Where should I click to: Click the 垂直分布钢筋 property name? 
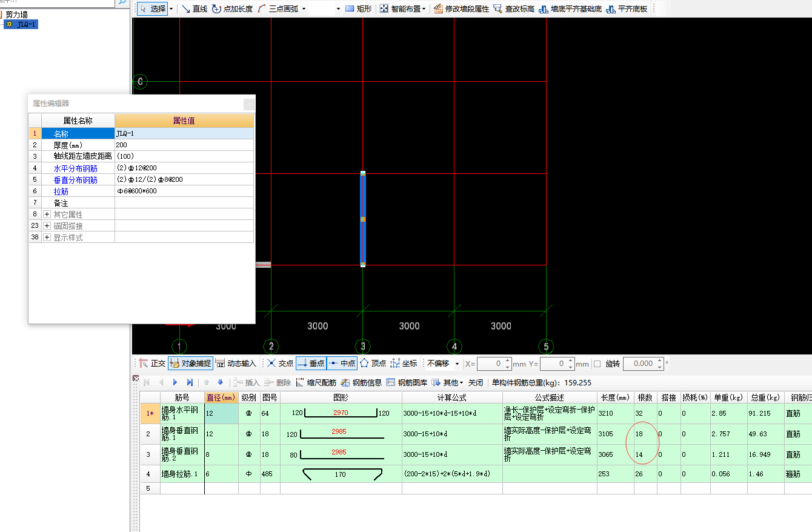(x=76, y=180)
